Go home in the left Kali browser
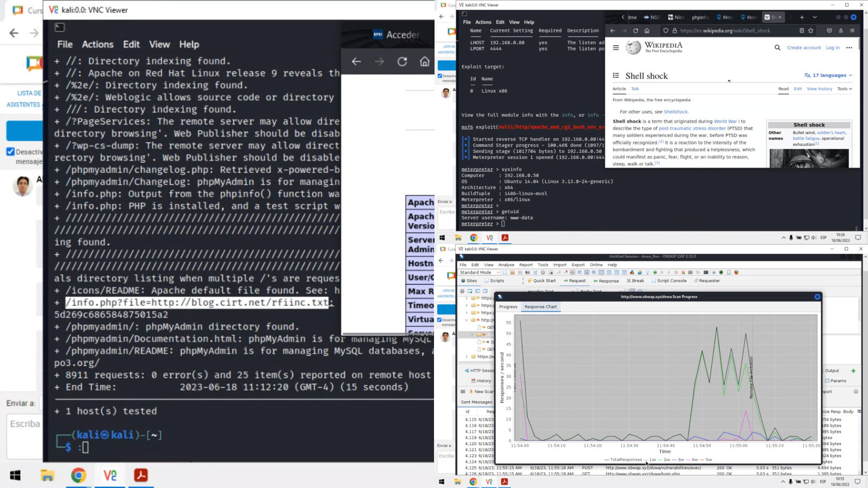The height and width of the screenshot is (488, 868). [x=425, y=61]
